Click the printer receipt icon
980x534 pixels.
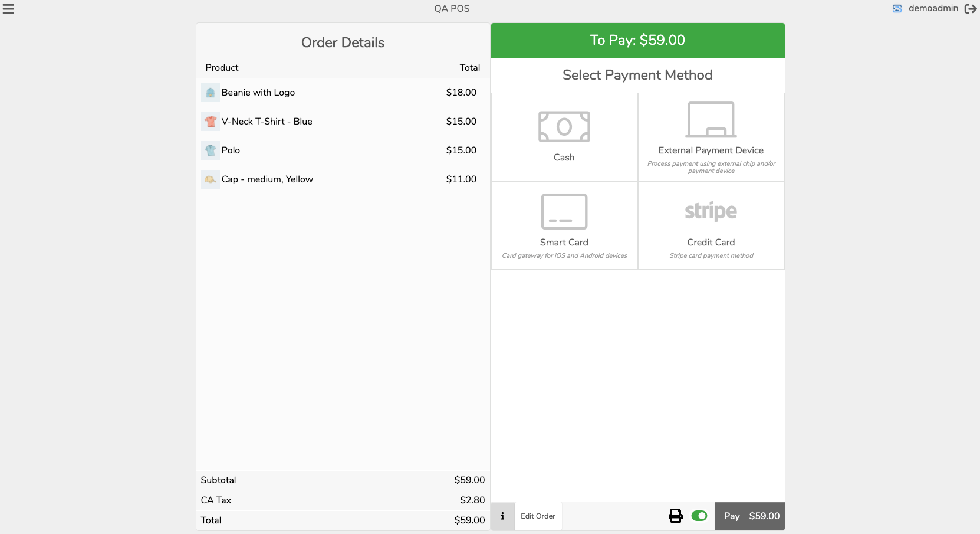pos(676,516)
